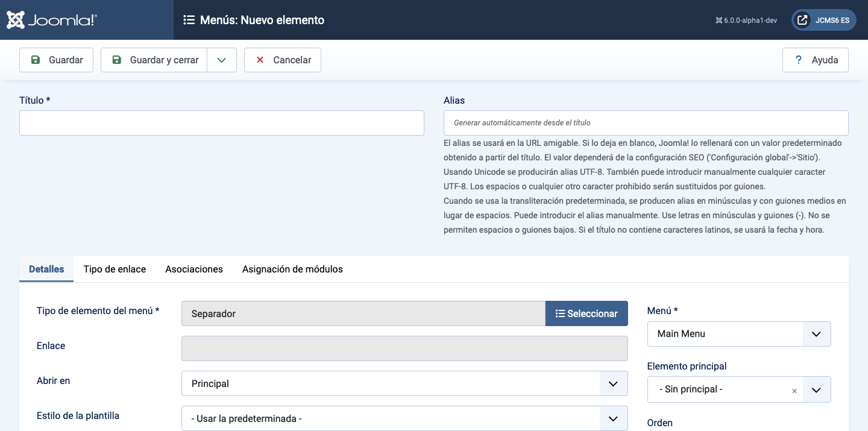The height and width of the screenshot is (431, 868).
Task: Expand the Elemento principal dropdown
Action: click(817, 389)
